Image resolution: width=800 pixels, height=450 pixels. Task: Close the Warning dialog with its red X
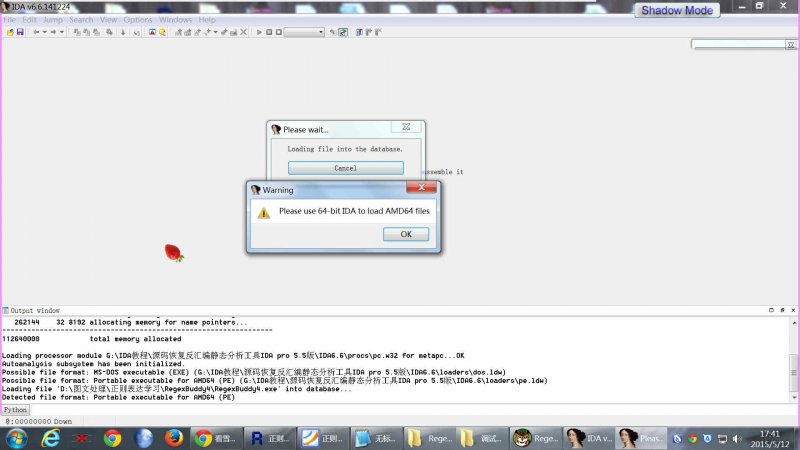421,187
